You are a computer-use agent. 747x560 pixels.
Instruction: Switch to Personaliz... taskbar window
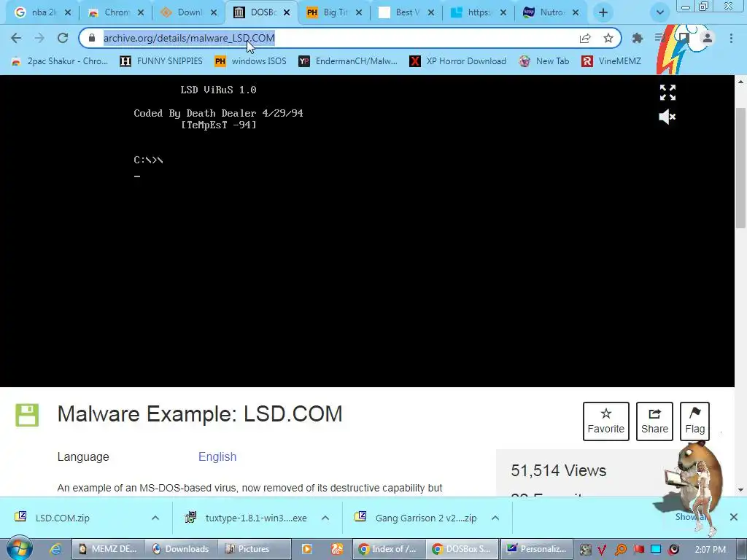[x=536, y=549]
